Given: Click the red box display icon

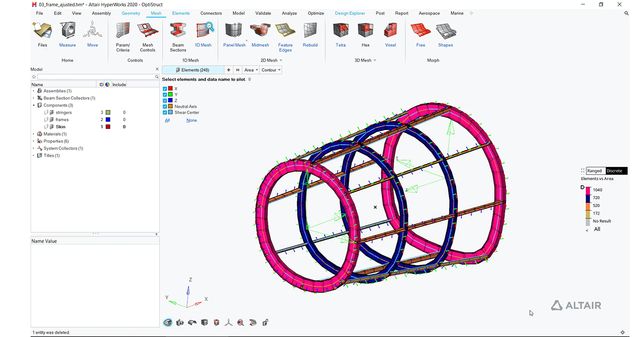Looking at the screenshot, I should tap(216, 323).
